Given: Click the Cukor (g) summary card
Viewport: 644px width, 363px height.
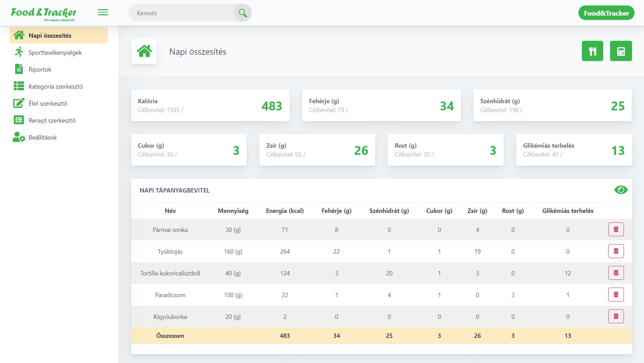Looking at the screenshot, I should point(189,150).
